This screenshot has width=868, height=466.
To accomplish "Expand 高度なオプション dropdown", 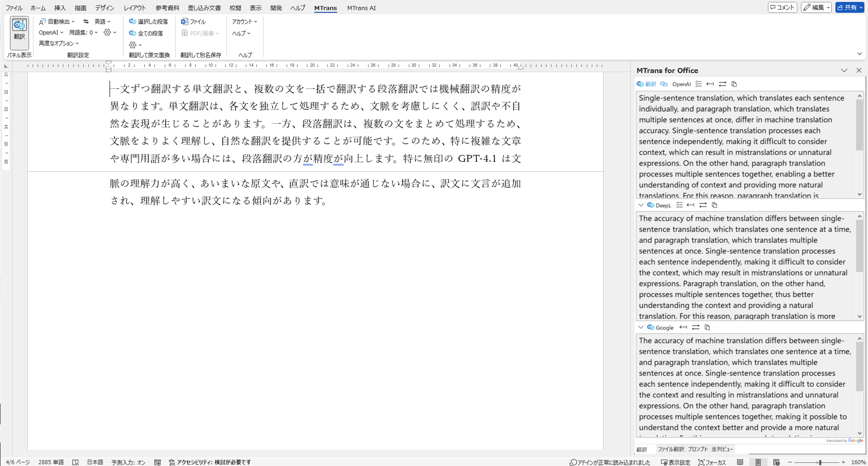I will click(59, 43).
